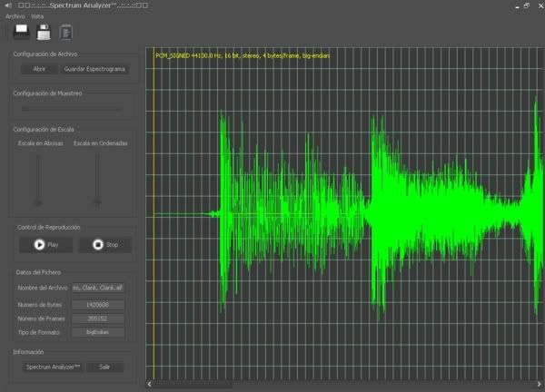Click the Configuración de Archivo label
545x392 pixels.
coord(45,54)
